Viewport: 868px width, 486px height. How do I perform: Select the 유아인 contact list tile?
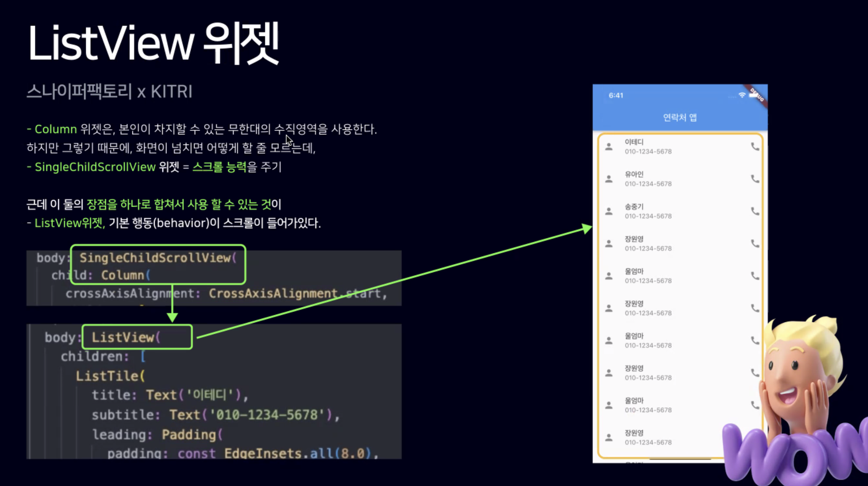coord(676,179)
